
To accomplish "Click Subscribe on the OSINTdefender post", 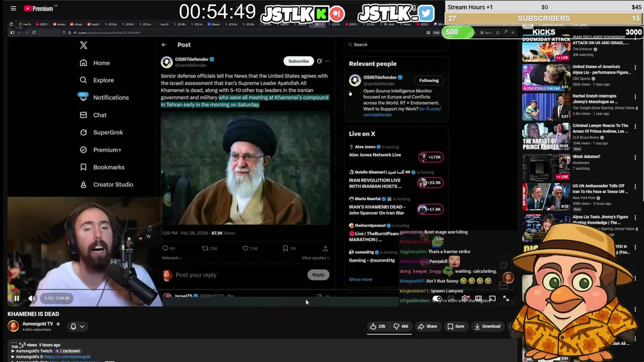I will (x=298, y=61).
